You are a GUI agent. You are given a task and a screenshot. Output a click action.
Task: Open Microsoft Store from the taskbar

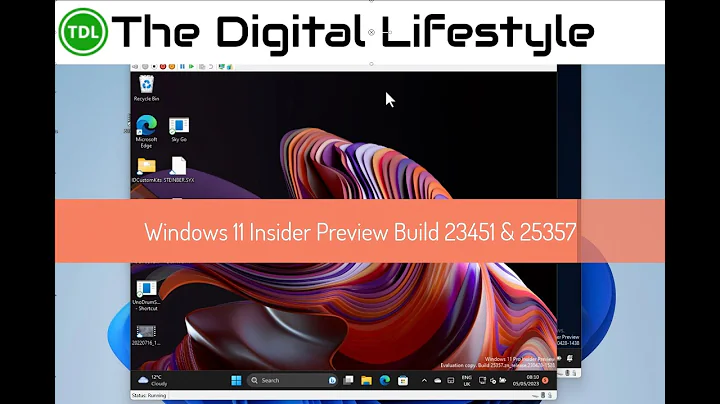tap(403, 380)
